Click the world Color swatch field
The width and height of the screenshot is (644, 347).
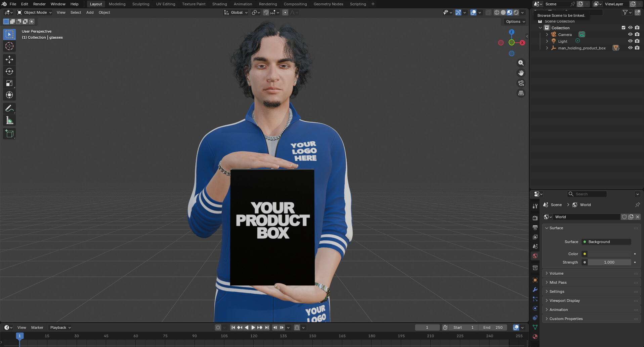609,254
